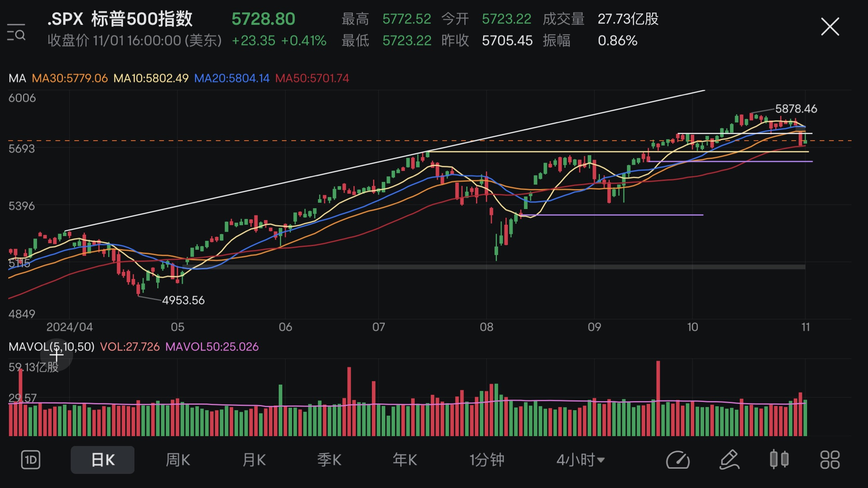
Task: Click the MA10:5802.49 indicator value
Action: tap(151, 78)
